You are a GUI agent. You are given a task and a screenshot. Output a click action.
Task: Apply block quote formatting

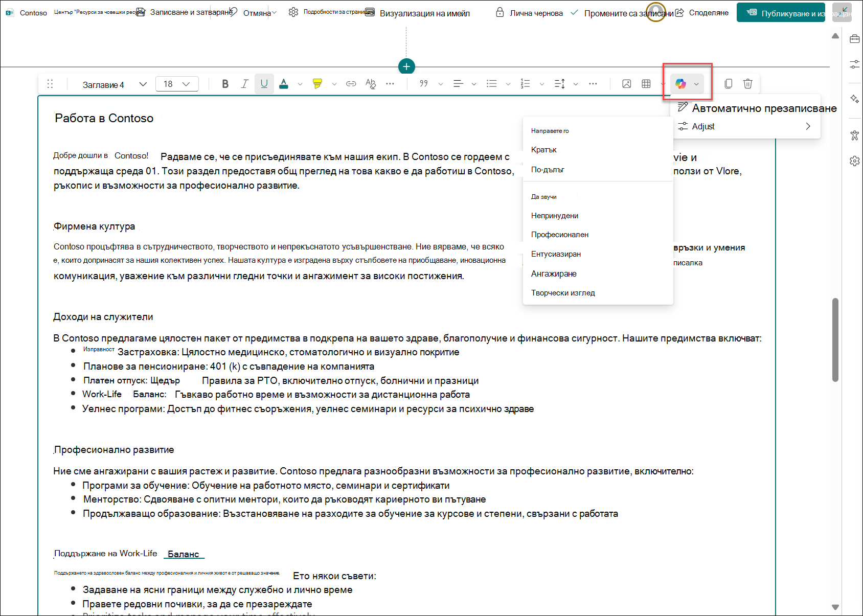[423, 84]
